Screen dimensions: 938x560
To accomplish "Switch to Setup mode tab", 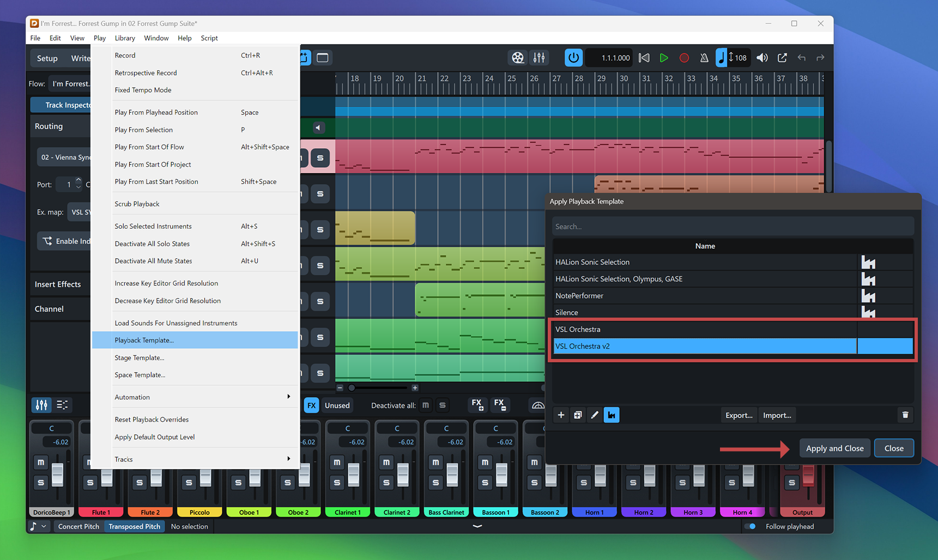I will [47, 58].
